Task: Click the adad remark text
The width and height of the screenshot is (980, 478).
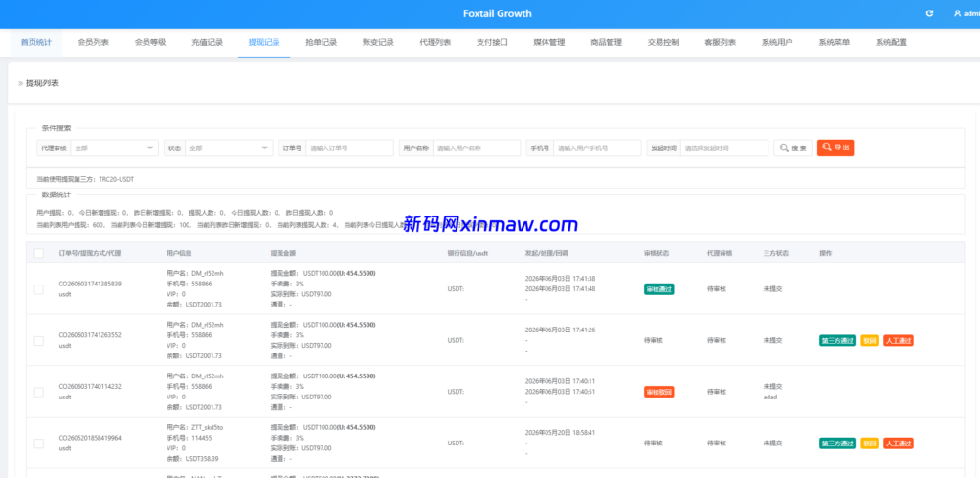Action: pos(770,398)
